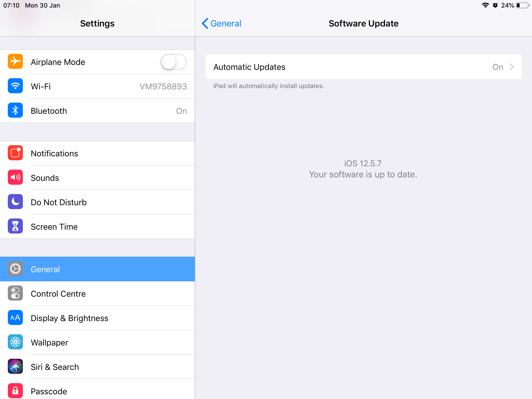Viewport: 532px width, 399px height.
Task: Open Passcode settings
Action: pyautogui.click(x=97, y=390)
